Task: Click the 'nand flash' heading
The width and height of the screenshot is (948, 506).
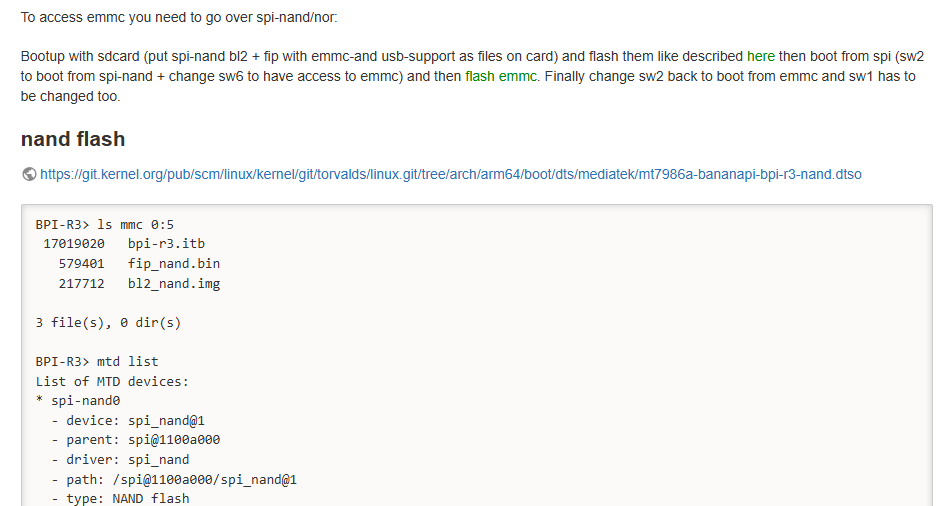Action: (73, 139)
